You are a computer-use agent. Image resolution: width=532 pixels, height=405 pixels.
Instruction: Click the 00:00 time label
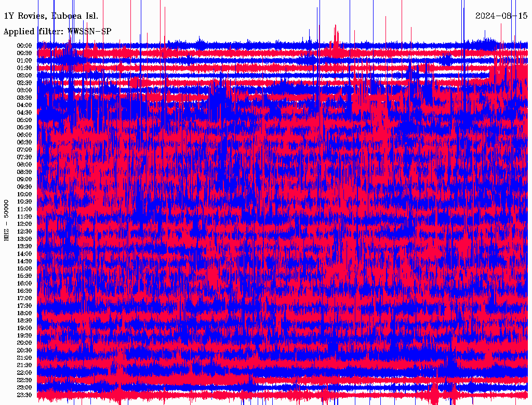(24, 46)
